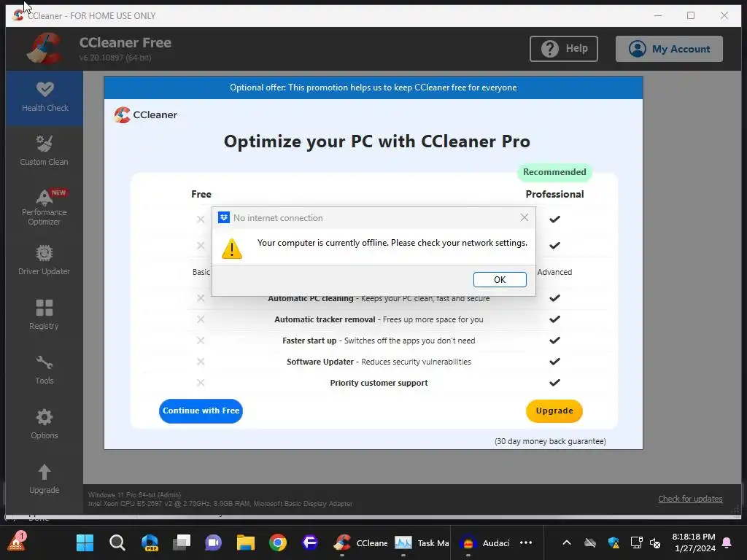
Task: Click taskbar overflow three dots
Action: point(526,542)
